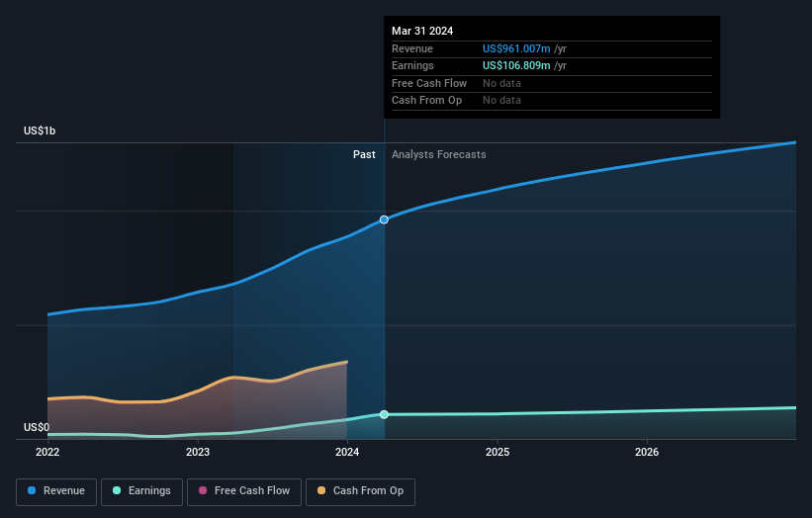Toggle the Free Cash Flow legend button
812x518 pixels.
click(244, 491)
